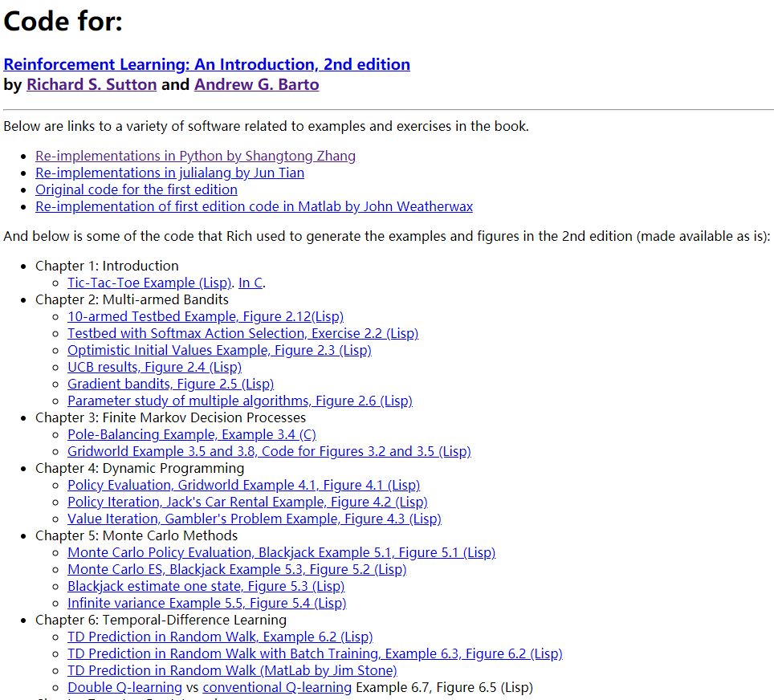The width and height of the screenshot is (774, 700).
Task: Open Gradient bandits, Figure 2.5 link
Action: 171,384
